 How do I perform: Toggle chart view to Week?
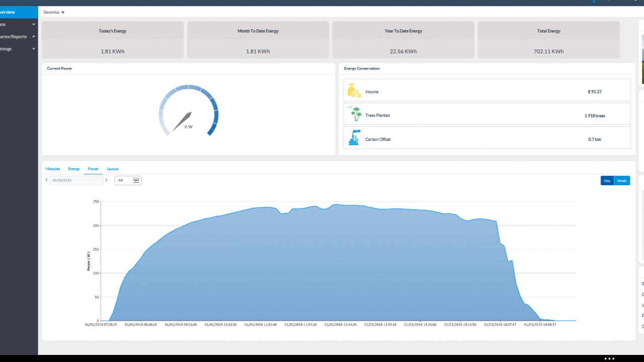coord(622,181)
